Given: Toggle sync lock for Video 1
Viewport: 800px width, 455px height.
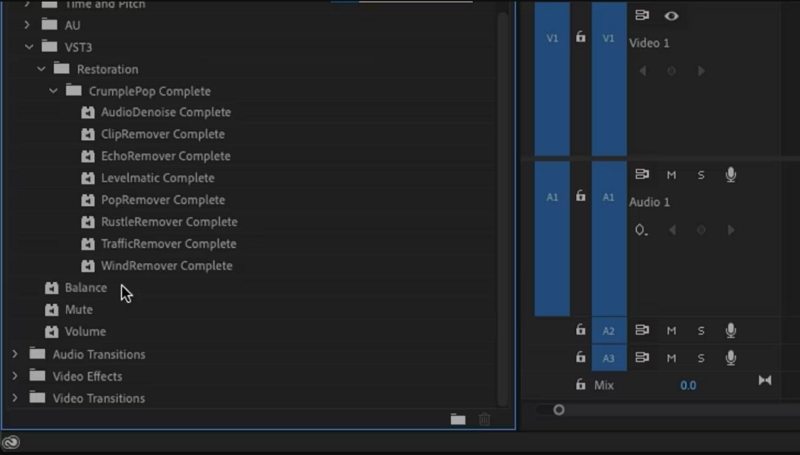Looking at the screenshot, I should click(x=642, y=15).
